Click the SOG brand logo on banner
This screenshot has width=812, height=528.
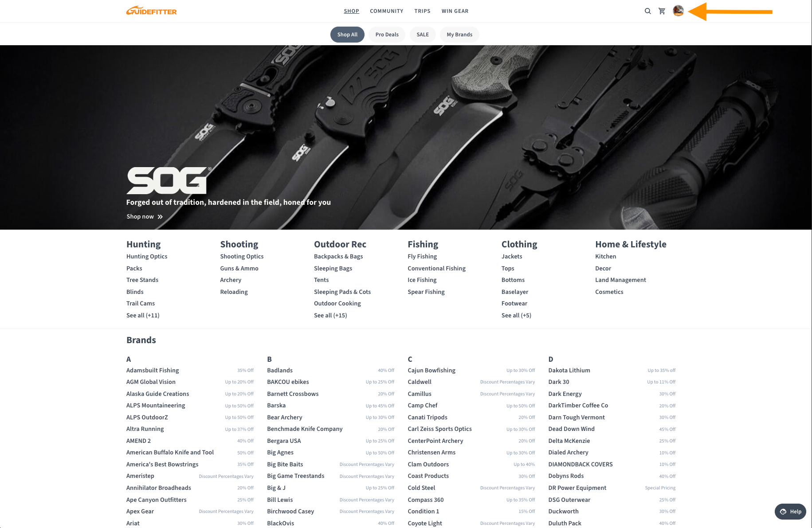169,180
